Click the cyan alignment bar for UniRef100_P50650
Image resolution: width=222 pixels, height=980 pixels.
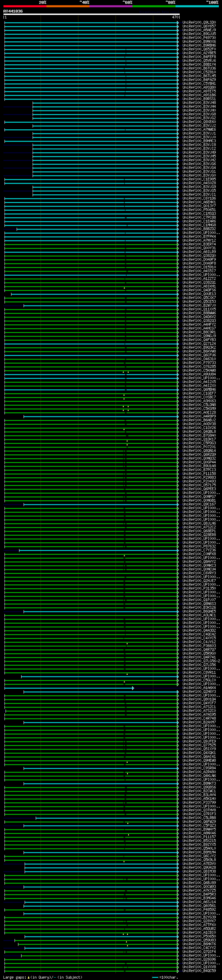(x=102, y=937)
